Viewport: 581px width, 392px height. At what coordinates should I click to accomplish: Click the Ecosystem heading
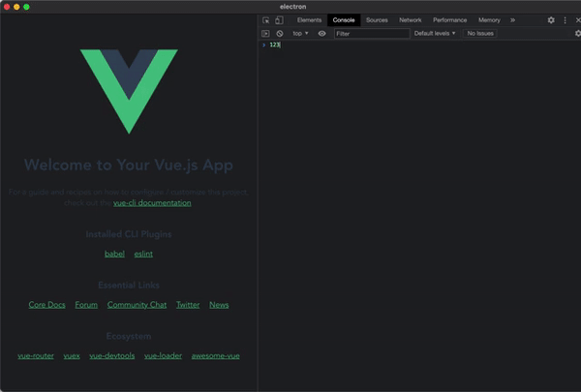[129, 336]
